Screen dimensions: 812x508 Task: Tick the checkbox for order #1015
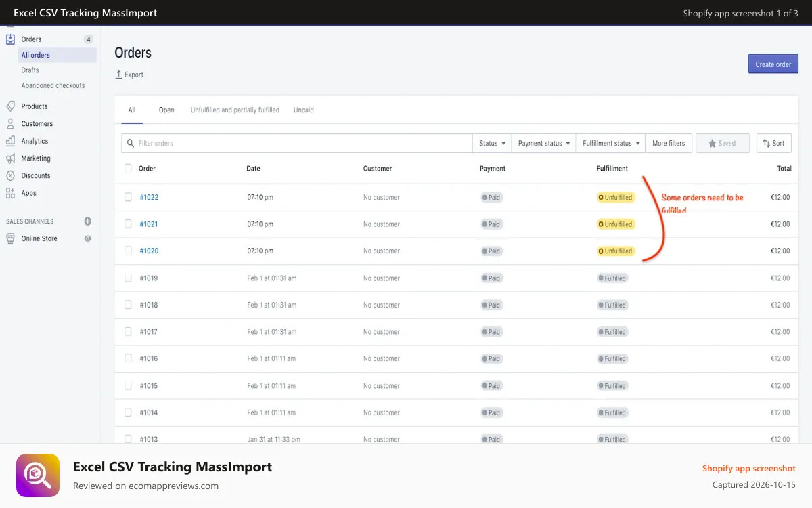pyautogui.click(x=128, y=385)
